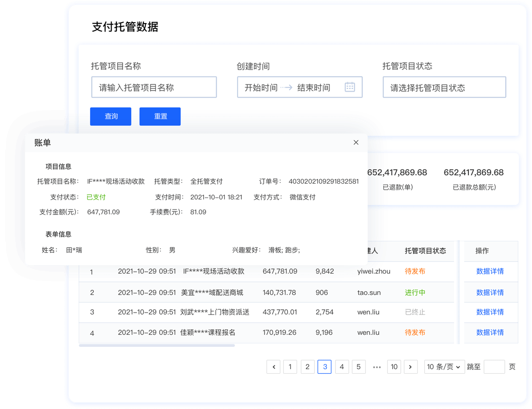Focus the 托管项目名称 input field
The image size is (532, 409).
[154, 88]
